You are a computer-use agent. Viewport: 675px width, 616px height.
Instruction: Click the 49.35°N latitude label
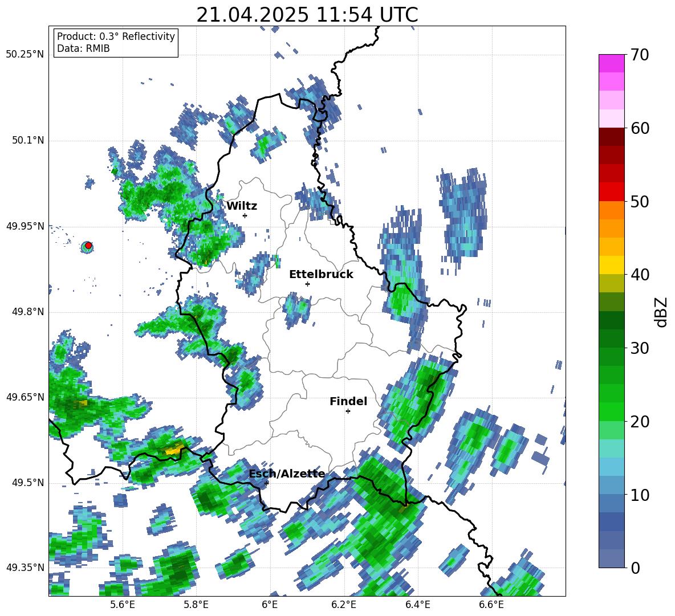[25, 568]
